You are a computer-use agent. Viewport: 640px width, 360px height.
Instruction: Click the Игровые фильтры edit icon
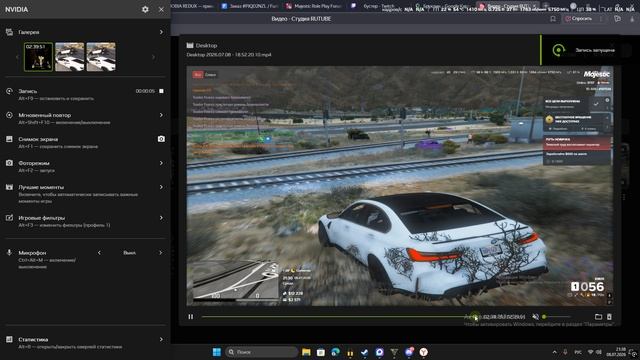tap(9, 218)
